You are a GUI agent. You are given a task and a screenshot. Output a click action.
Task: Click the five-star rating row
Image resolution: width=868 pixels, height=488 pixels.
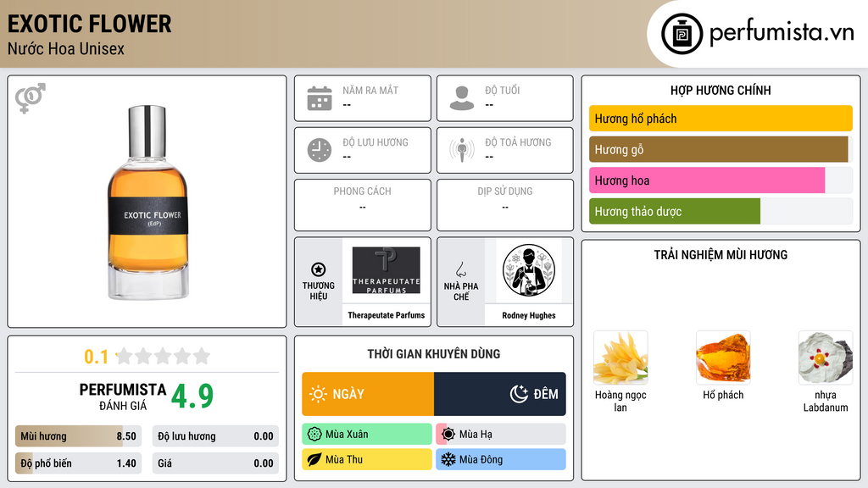[163, 356]
